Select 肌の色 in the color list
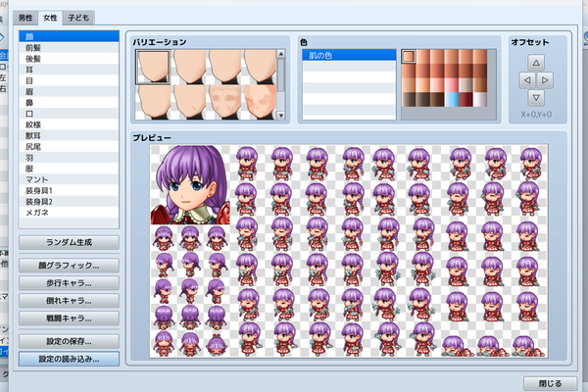Screen dimensions: 588x392 [349, 56]
